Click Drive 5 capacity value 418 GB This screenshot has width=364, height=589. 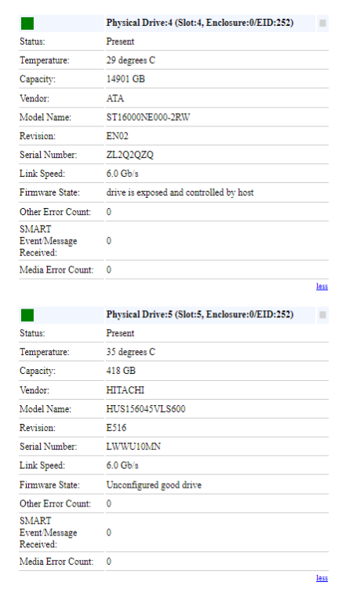coord(121,371)
